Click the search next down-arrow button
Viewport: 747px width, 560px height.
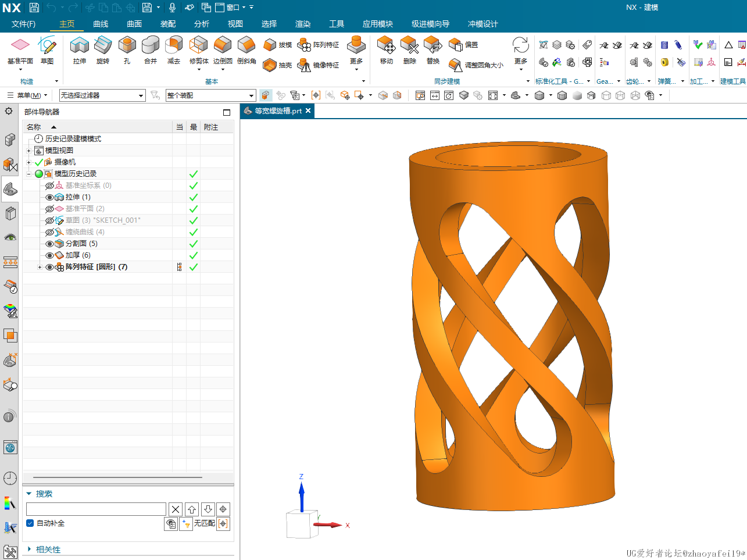208,509
